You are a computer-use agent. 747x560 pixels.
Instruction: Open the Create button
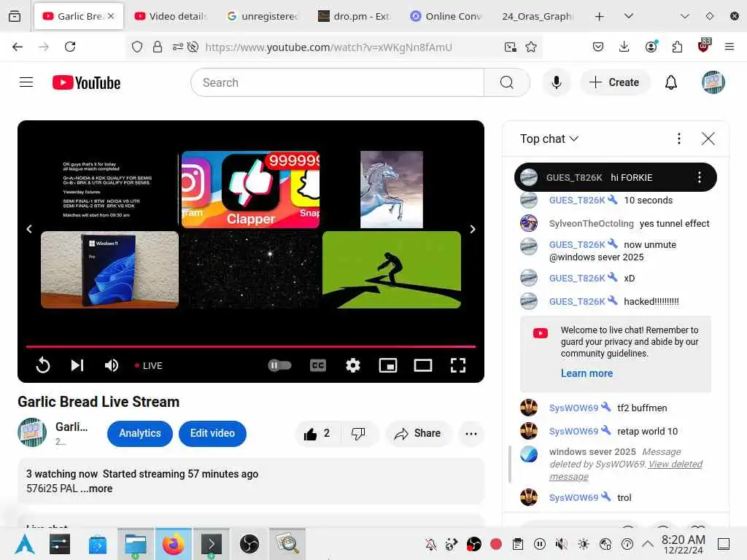click(614, 82)
